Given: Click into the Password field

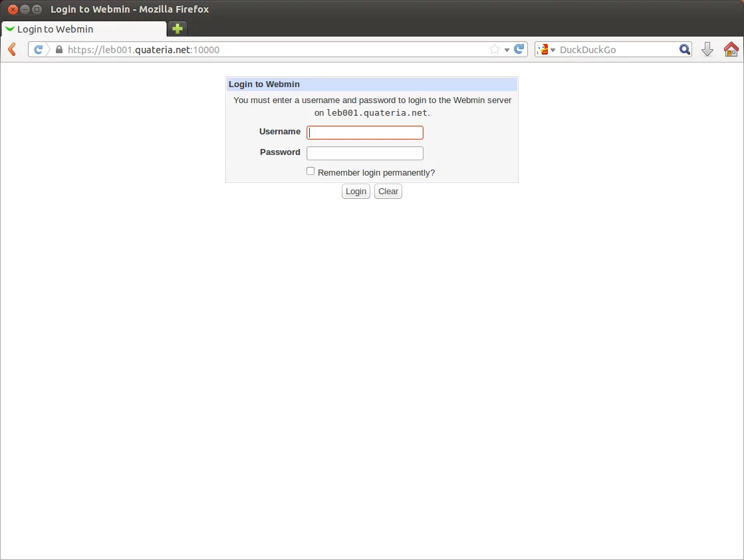Looking at the screenshot, I should click(x=364, y=153).
